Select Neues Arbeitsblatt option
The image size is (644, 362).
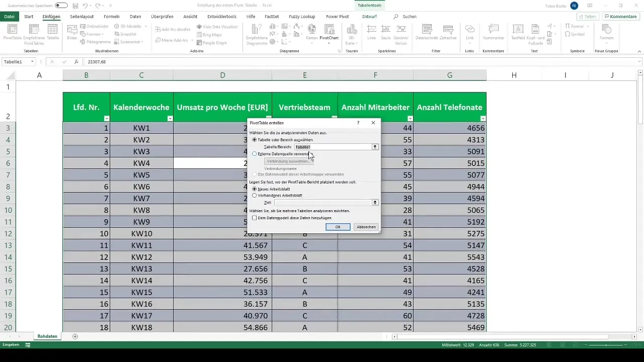coord(254,189)
